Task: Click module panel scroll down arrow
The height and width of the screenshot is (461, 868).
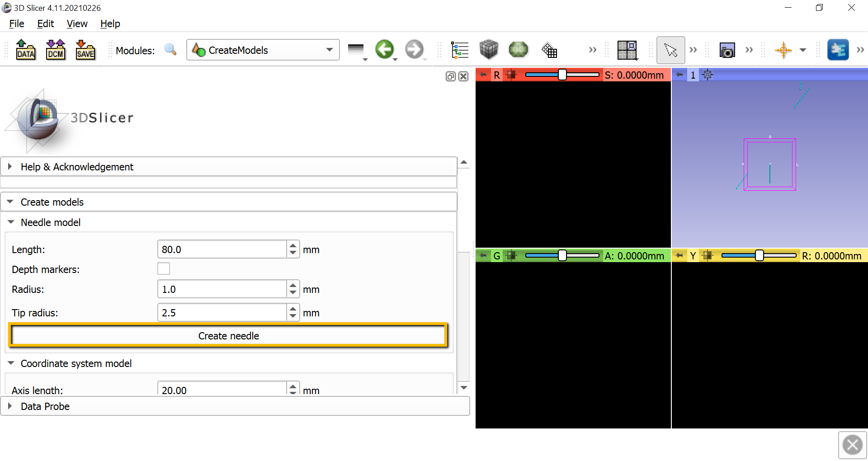Action: (464, 388)
